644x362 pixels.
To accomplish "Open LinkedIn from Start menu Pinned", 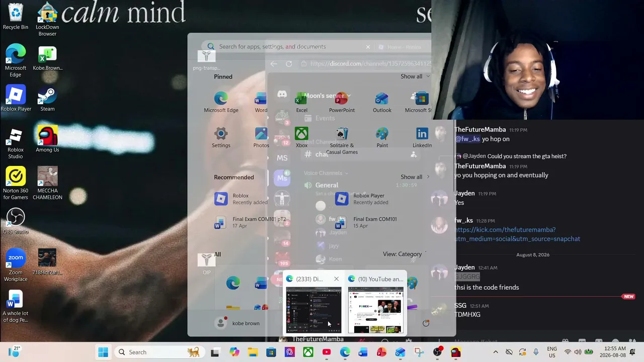I will (422, 137).
